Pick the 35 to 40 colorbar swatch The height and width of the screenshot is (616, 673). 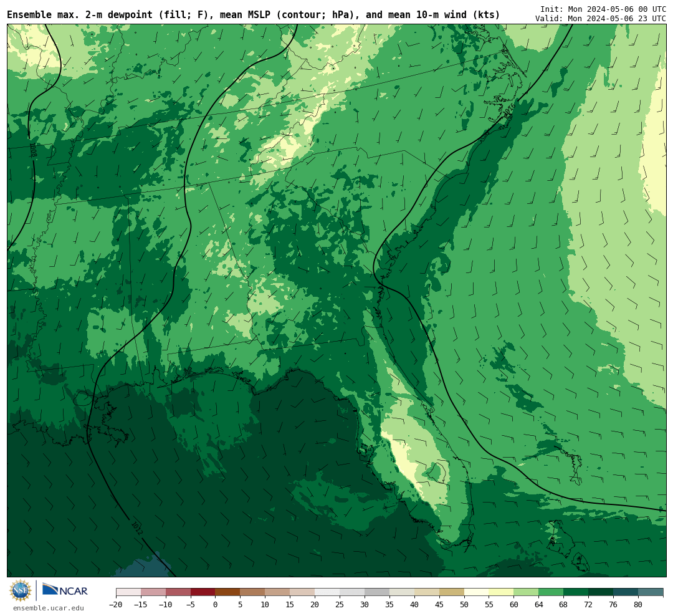pyautogui.click(x=402, y=592)
